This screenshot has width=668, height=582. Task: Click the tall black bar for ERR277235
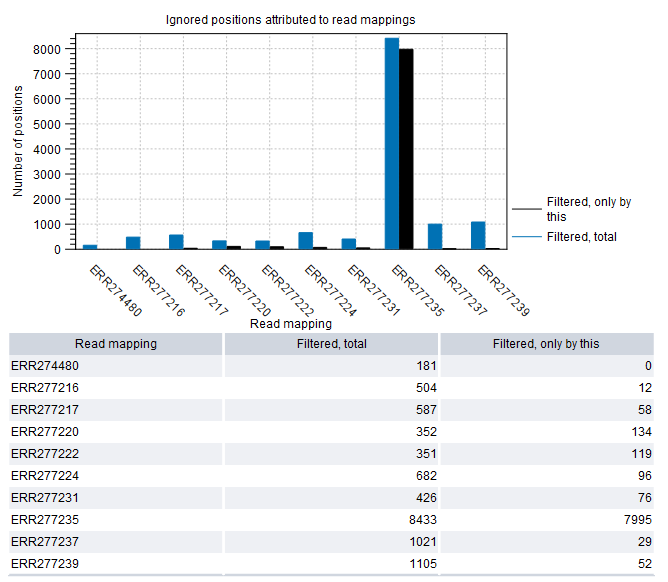pyautogui.click(x=406, y=150)
